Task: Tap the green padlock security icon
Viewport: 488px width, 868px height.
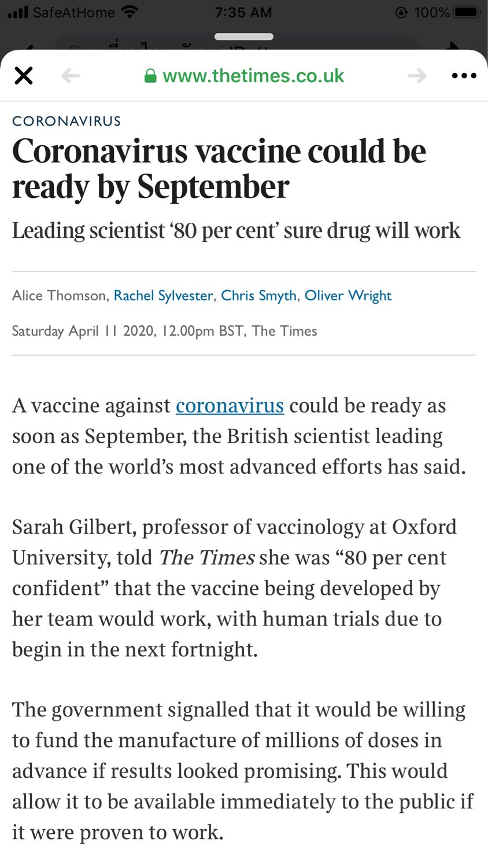Action: 150,76
